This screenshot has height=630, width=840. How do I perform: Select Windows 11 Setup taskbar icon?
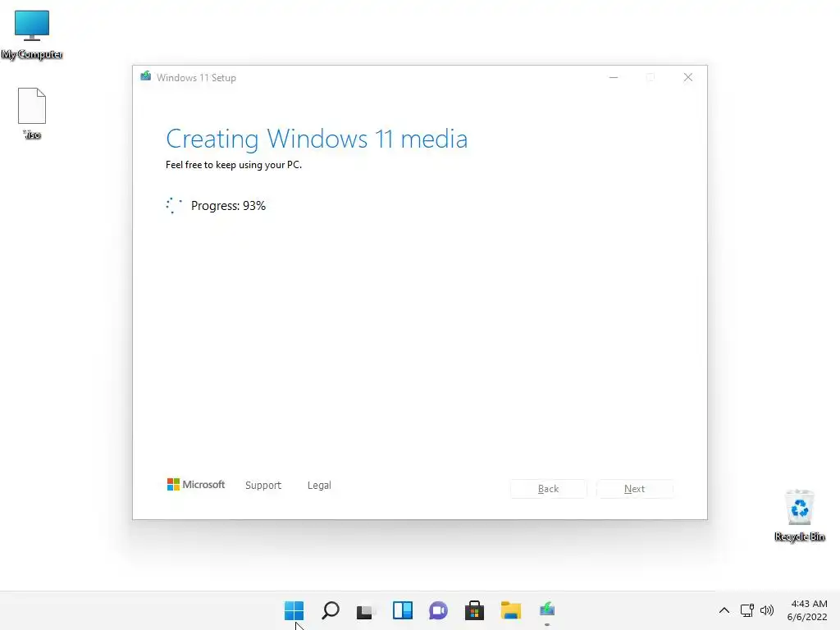click(x=547, y=610)
